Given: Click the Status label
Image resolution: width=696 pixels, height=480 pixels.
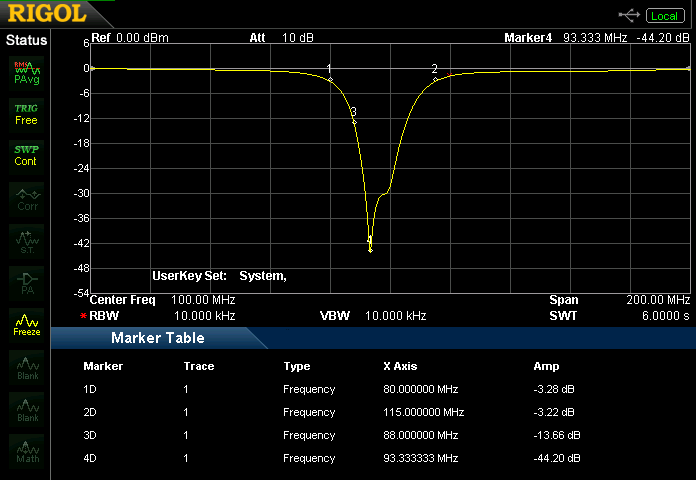Looking at the screenshot, I should coord(26,40).
